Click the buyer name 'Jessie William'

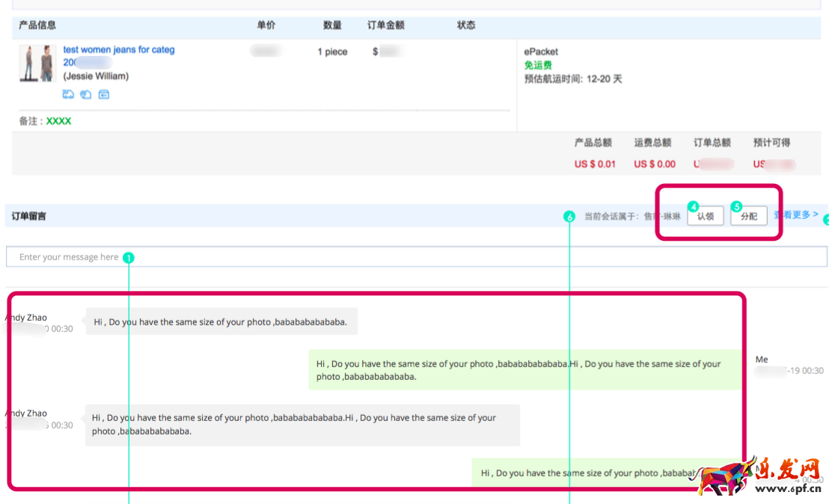(x=96, y=76)
